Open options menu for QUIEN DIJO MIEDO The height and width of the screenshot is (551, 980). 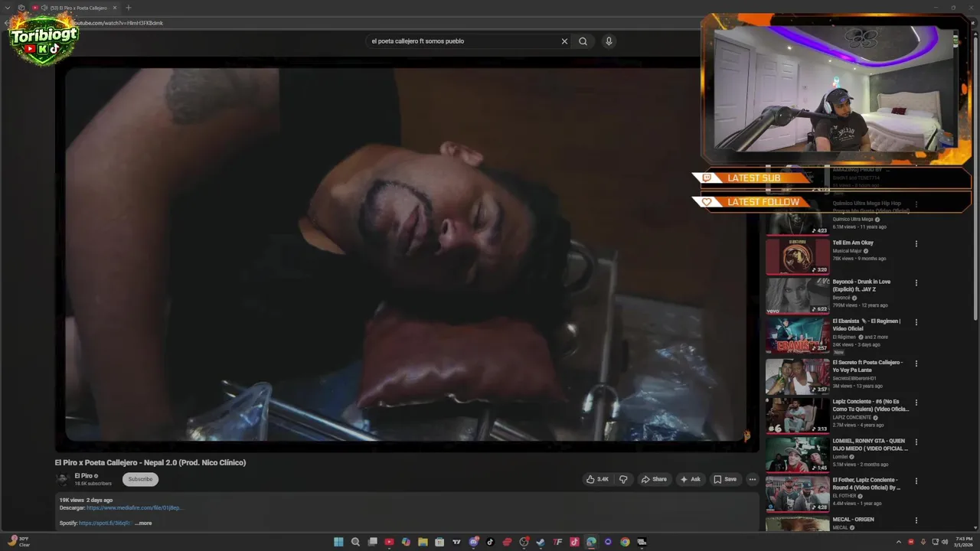click(916, 442)
